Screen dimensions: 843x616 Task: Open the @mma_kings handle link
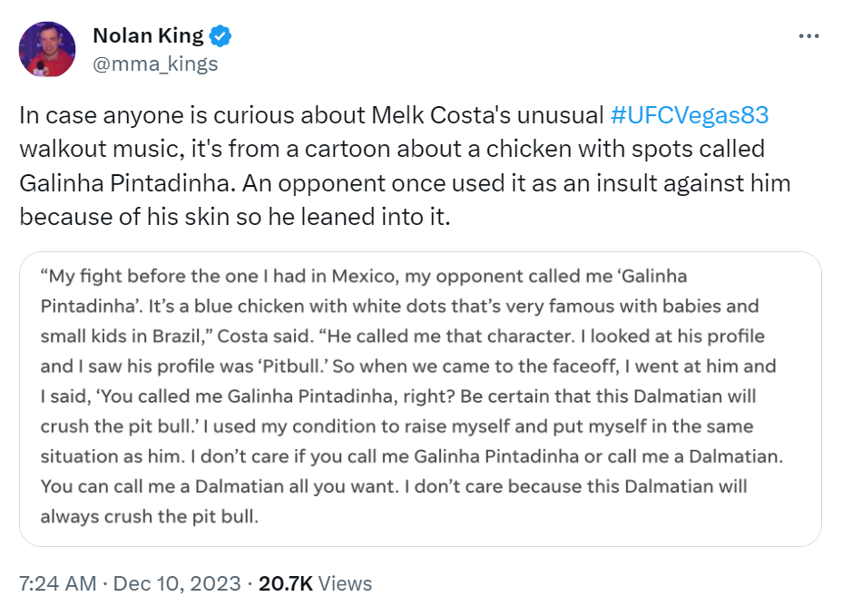155,64
